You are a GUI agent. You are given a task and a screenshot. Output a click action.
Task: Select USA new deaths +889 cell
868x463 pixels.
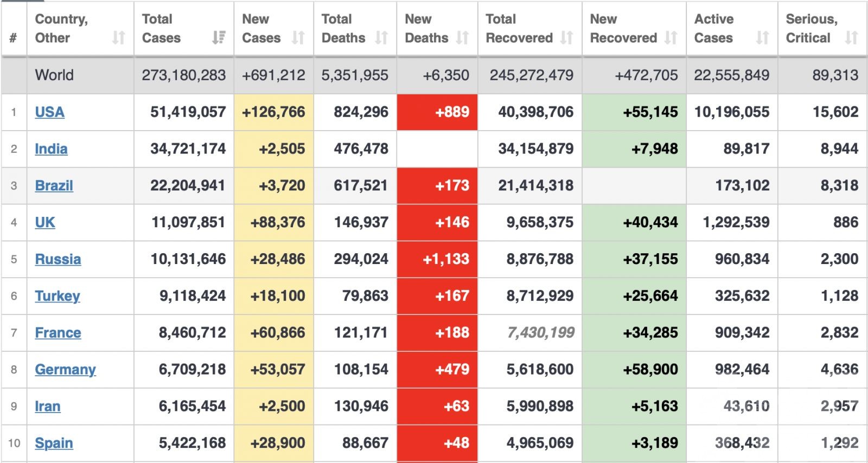tap(437, 112)
